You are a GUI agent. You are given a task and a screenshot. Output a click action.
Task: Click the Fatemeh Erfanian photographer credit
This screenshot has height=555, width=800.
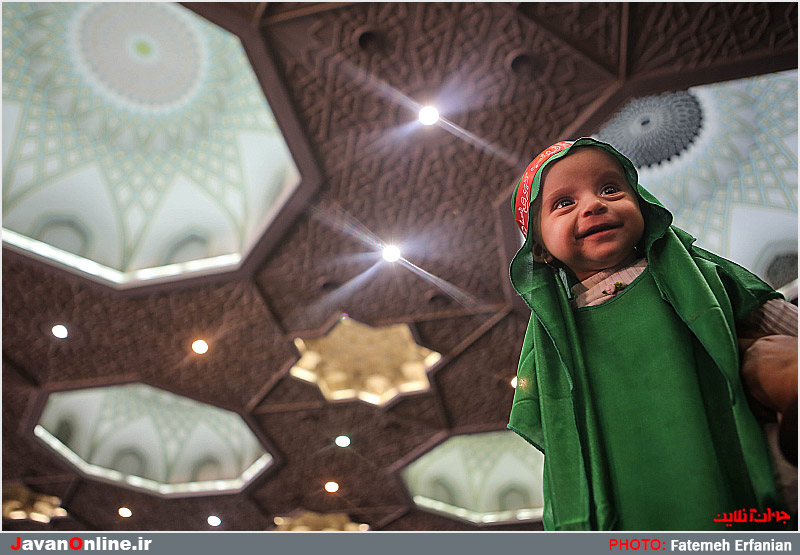coord(731,545)
